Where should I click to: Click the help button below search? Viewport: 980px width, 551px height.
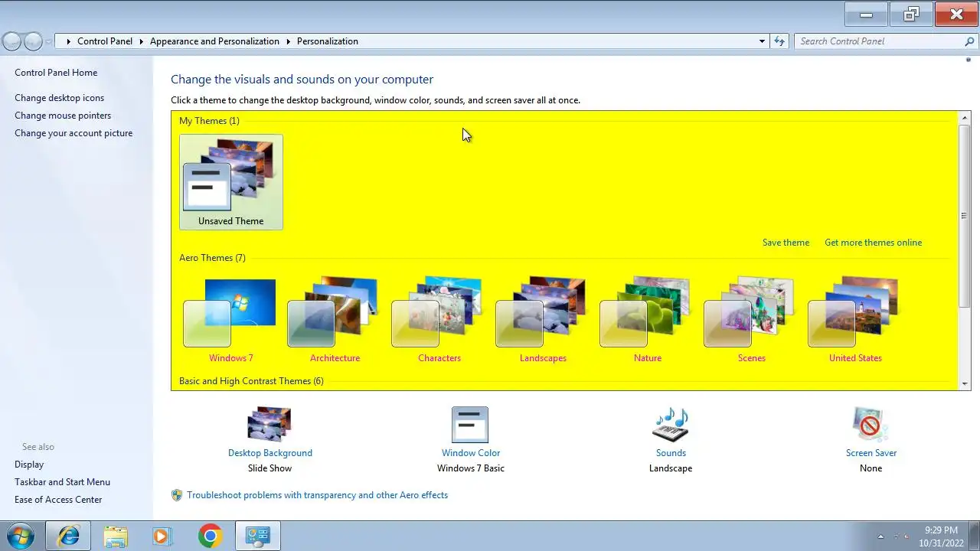point(969,60)
